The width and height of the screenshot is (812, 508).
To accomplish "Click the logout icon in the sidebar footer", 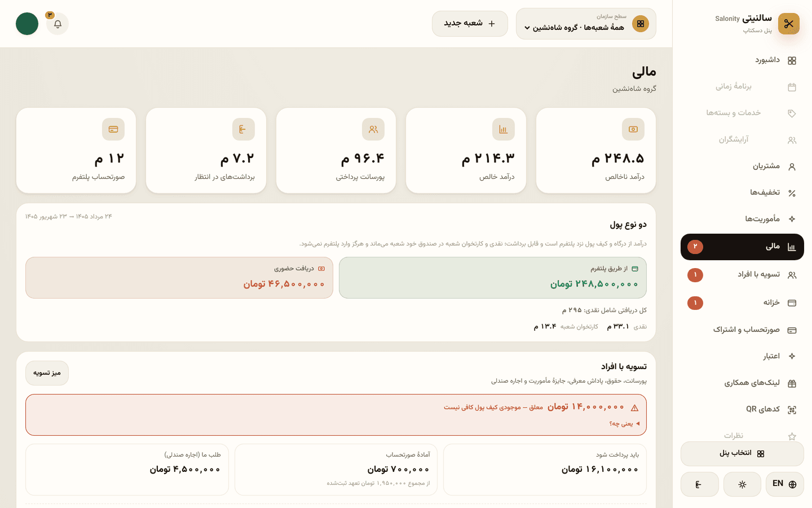I will pyautogui.click(x=699, y=484).
